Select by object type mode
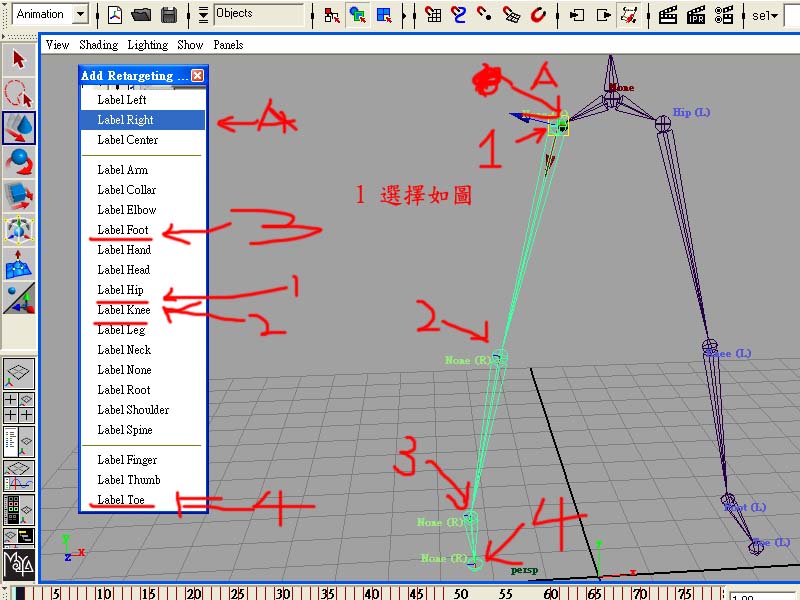Viewport: 800px width, 600px height. (358, 15)
